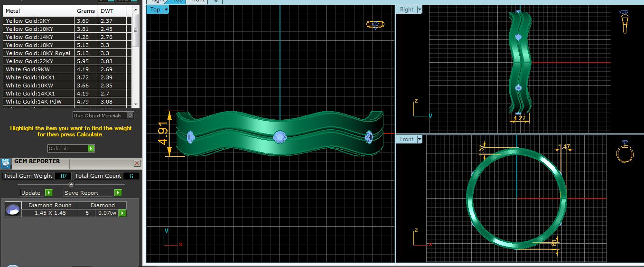Click the Grams column header
The height and width of the screenshot is (267, 644).
(x=86, y=10)
